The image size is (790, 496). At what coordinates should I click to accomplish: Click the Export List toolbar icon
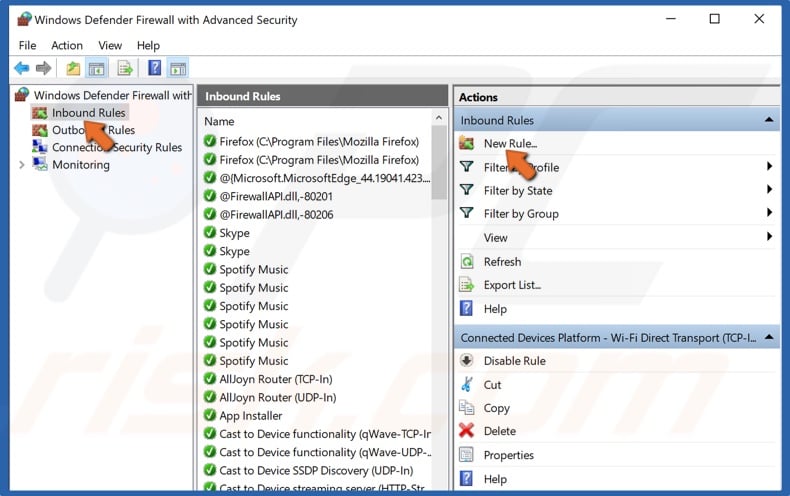coord(124,68)
